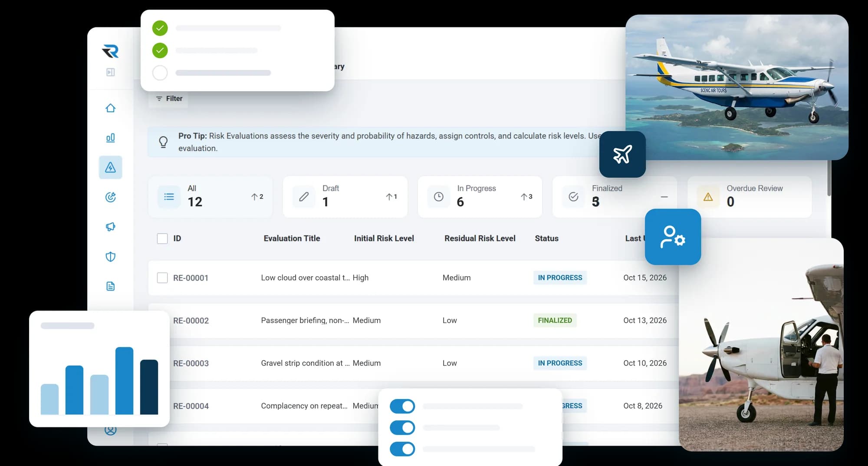
Task: Open the Home icon in sidebar
Action: 111,108
